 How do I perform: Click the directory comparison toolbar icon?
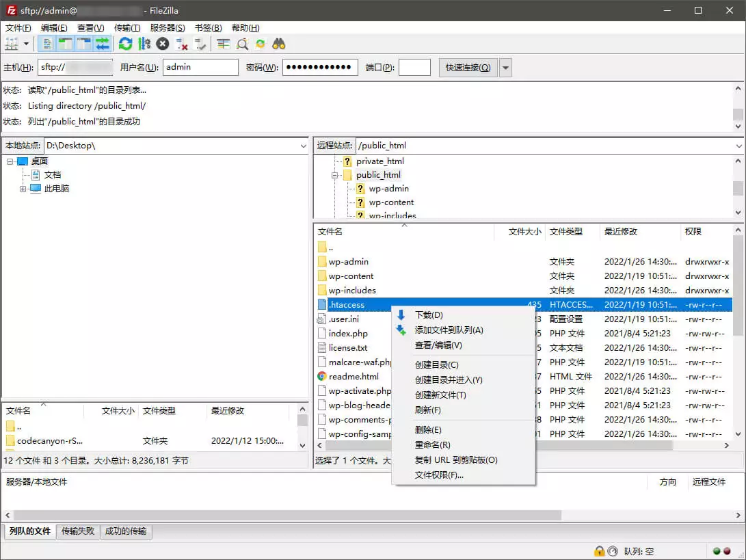pyautogui.click(x=242, y=44)
